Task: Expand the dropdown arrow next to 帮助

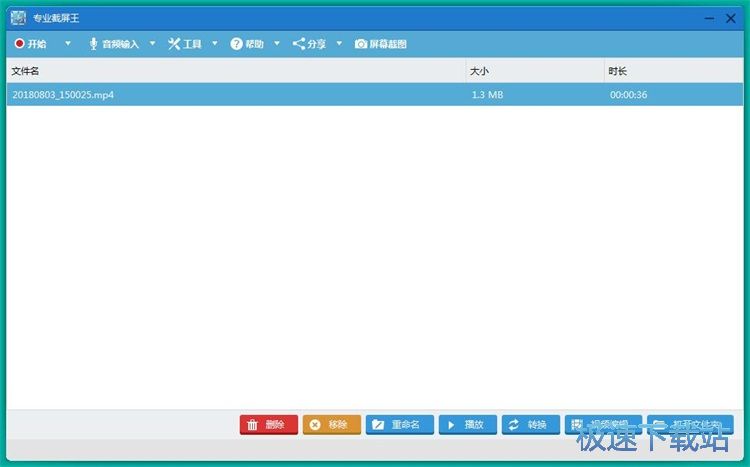Action: (x=277, y=44)
